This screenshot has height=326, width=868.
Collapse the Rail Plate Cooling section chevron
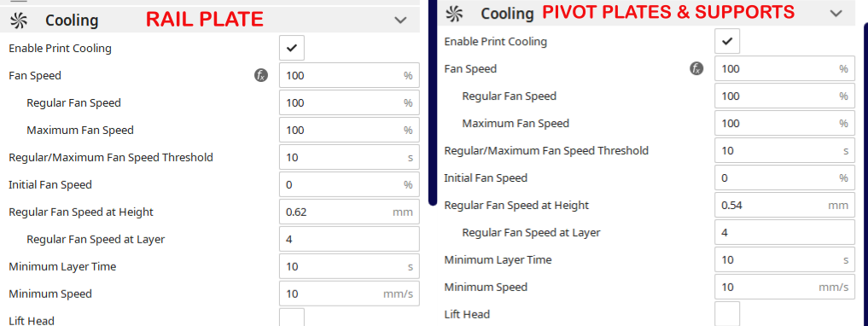coord(400,20)
